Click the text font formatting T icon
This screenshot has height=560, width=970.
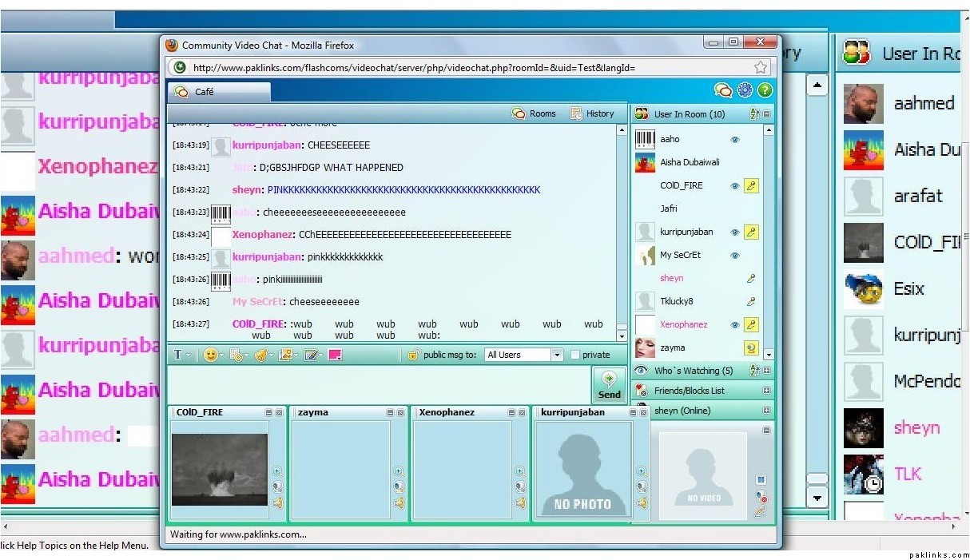177,355
